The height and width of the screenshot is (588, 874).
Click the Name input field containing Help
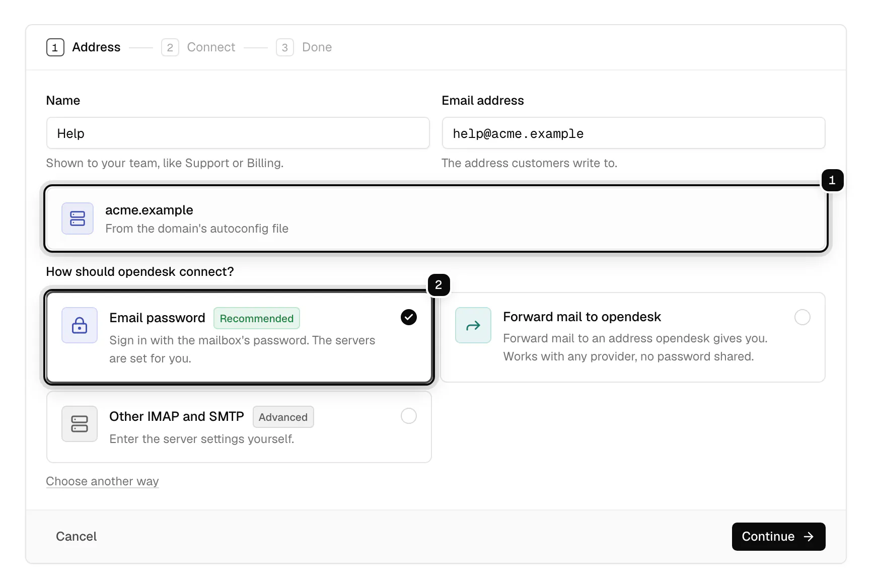[238, 133]
